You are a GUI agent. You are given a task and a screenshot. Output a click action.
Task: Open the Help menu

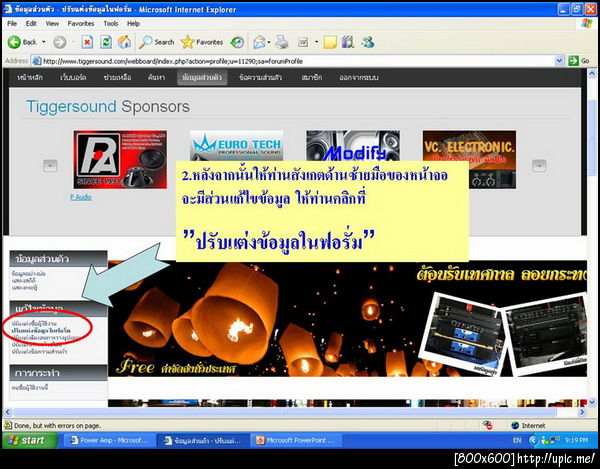coord(133,23)
